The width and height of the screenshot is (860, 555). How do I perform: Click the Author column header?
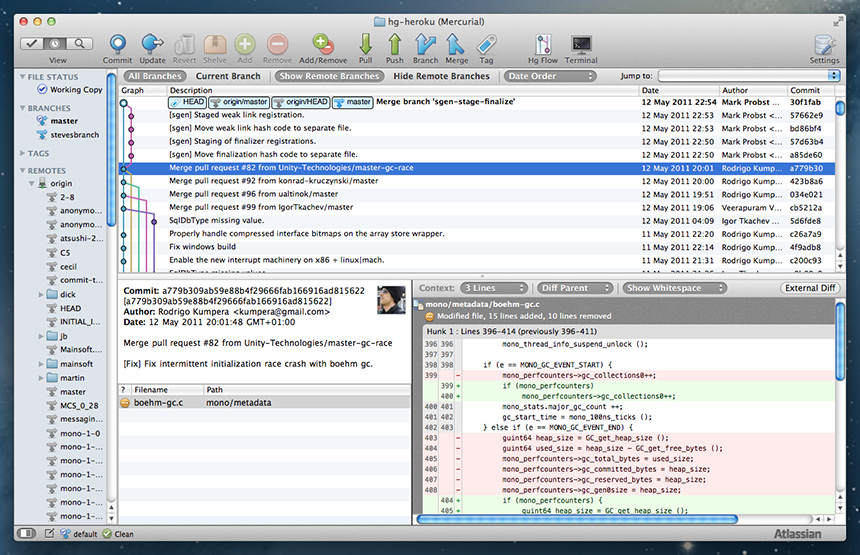pos(753,90)
